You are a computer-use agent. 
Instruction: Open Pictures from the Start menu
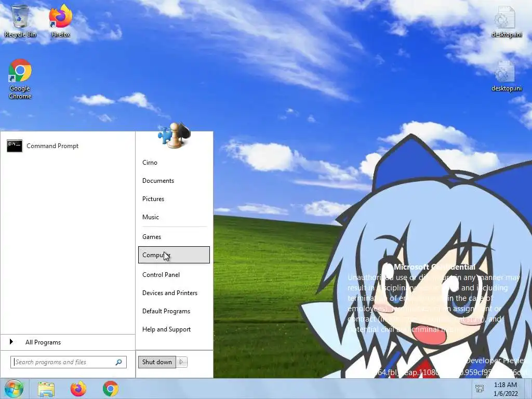tap(174, 199)
